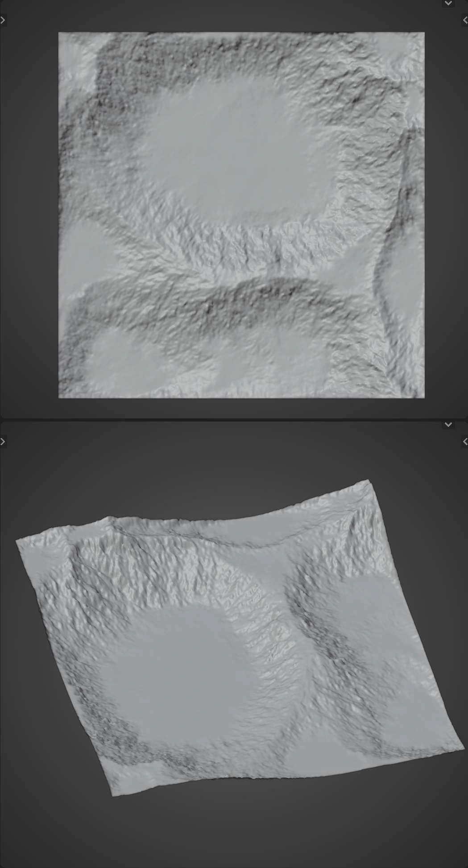This screenshot has height=868, width=468.
Task: Show header chevron at top of upper viewport
Action: click(x=448, y=3)
